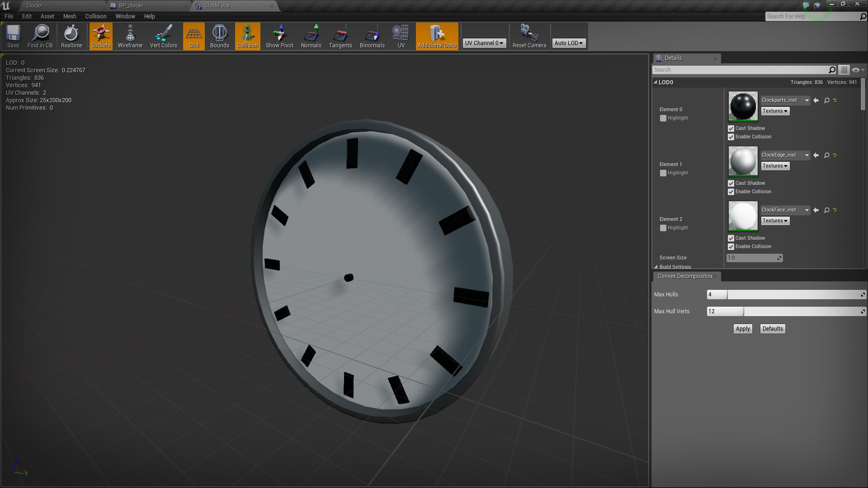Check Highlight for Element 2
Image resolution: width=868 pixels, height=488 pixels.
click(663, 228)
